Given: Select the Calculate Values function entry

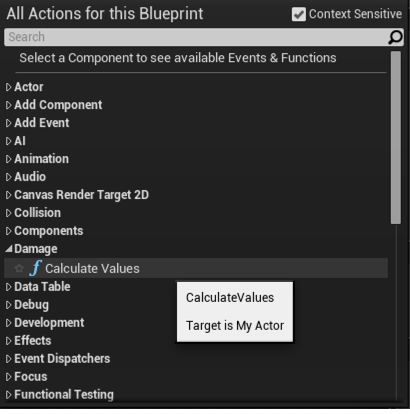Looking at the screenshot, I should tap(196, 268).
